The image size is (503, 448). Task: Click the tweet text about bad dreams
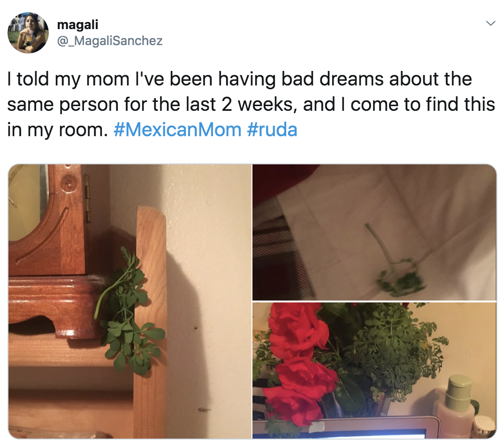pos(251,104)
